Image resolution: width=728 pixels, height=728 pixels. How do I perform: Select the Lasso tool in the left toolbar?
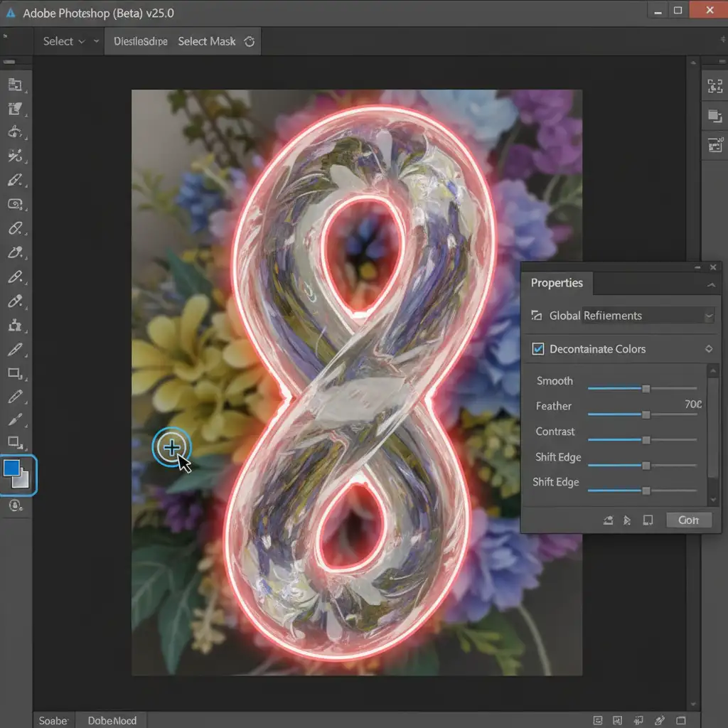click(x=16, y=132)
